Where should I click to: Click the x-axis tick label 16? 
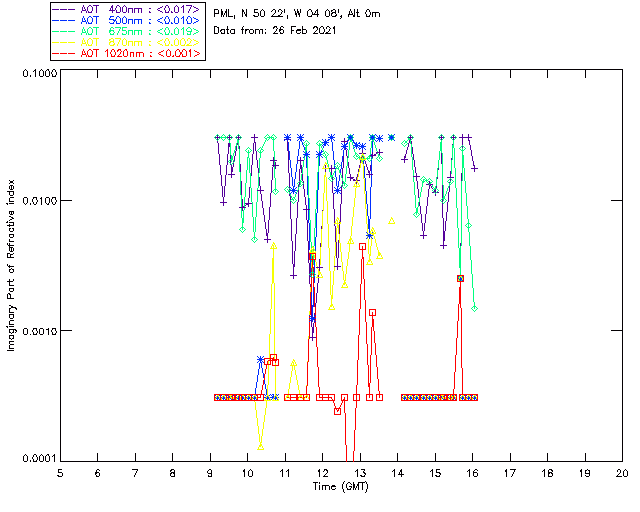[x=472, y=473]
